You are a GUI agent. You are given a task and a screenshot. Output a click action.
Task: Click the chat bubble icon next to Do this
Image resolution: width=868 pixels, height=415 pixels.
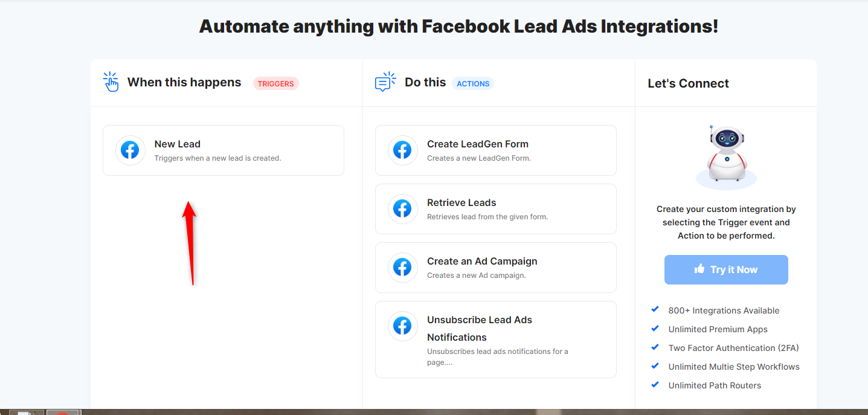(385, 82)
